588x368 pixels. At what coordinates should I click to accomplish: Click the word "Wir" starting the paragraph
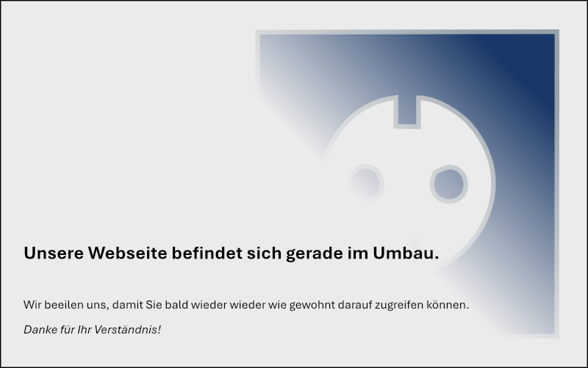click(32, 305)
